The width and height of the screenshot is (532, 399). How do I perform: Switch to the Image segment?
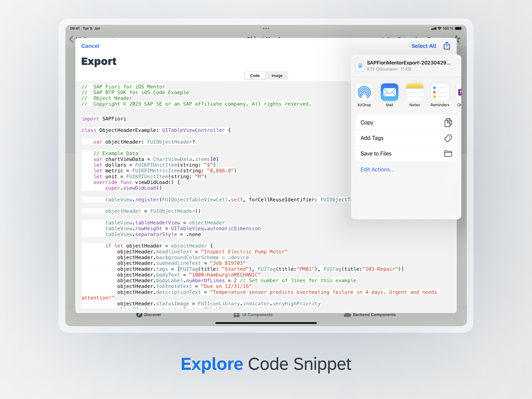click(277, 76)
